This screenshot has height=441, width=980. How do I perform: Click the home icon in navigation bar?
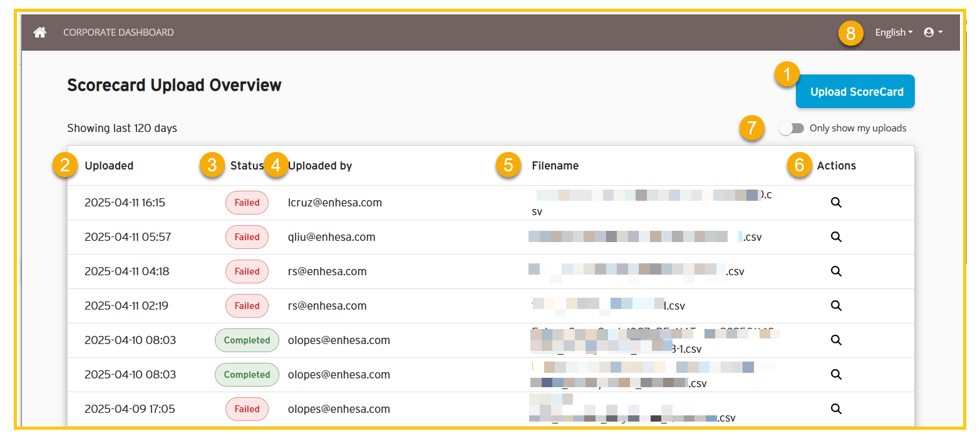pyautogui.click(x=39, y=32)
